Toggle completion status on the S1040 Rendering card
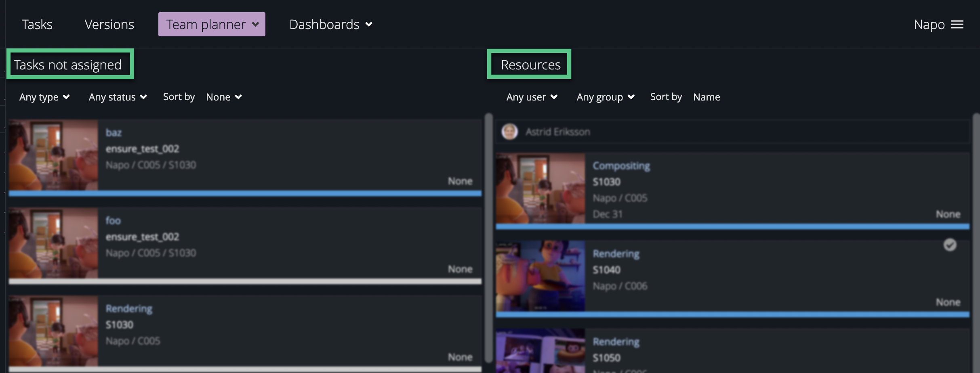980x373 pixels. pyautogui.click(x=950, y=244)
